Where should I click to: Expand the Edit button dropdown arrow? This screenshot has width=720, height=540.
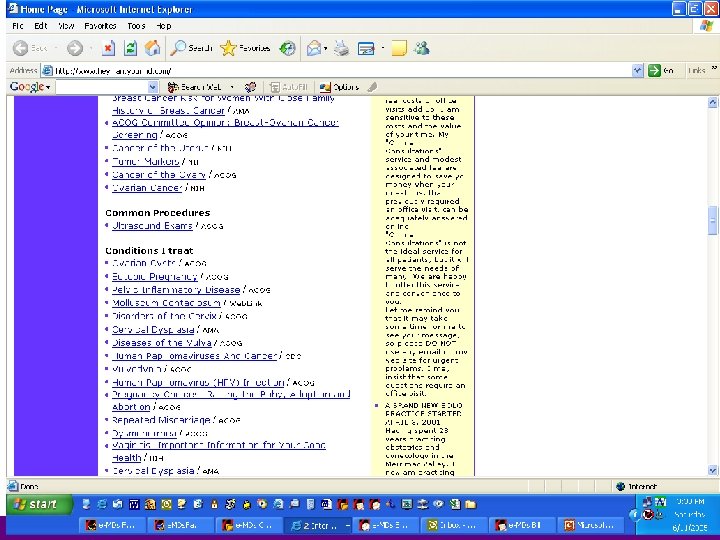click(x=382, y=48)
